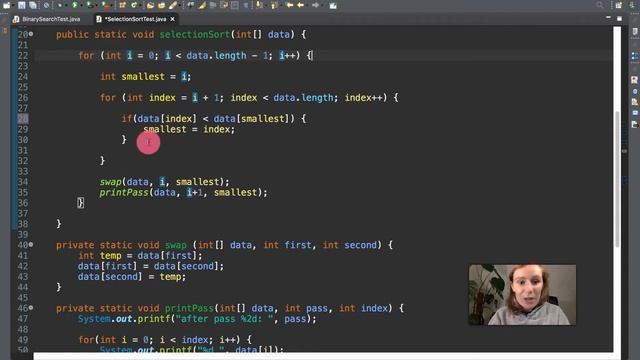Screen dimensions: 640x360
Task: Toggle Block Selection Mode icon
Action: pos(235,5)
